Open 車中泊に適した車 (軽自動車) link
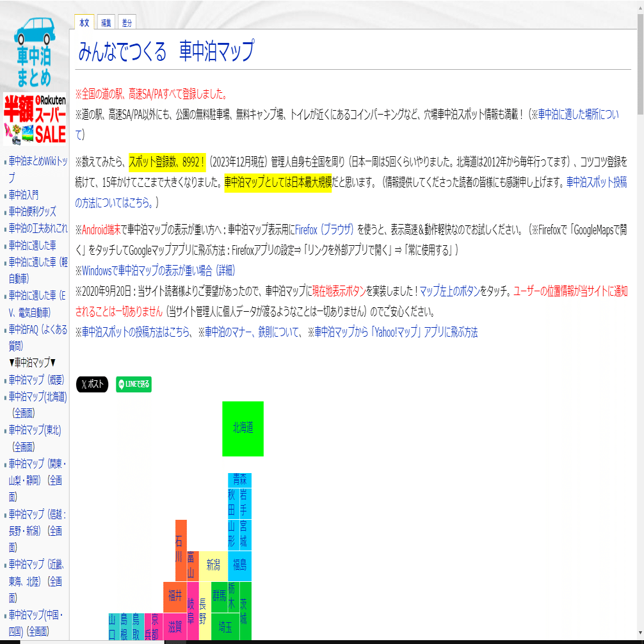 click(x=38, y=270)
